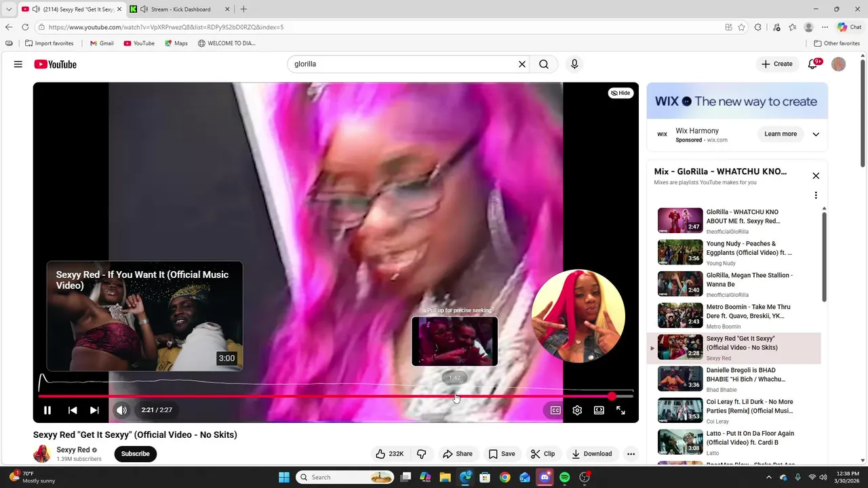Like the video with 232K likes
This screenshot has height=488, width=868.
[389, 454]
